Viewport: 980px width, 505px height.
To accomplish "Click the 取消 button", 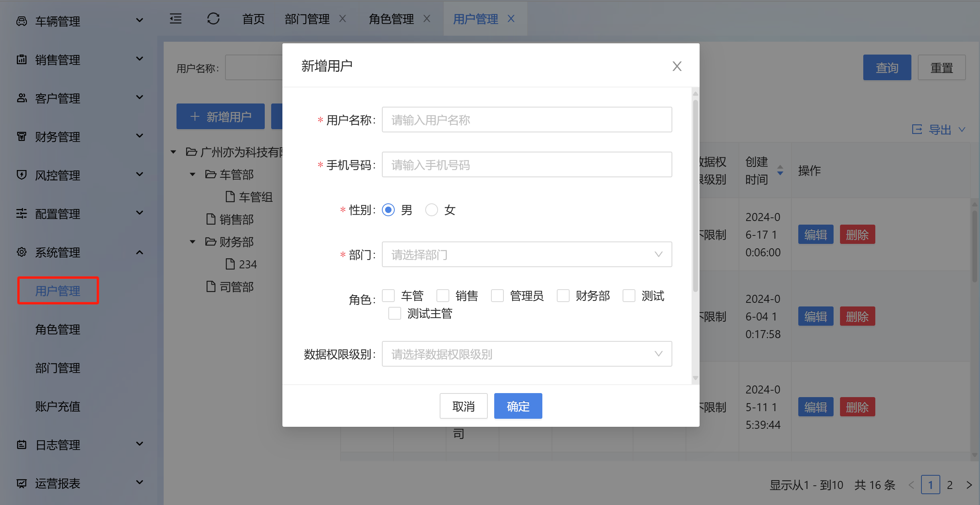I will (463, 406).
